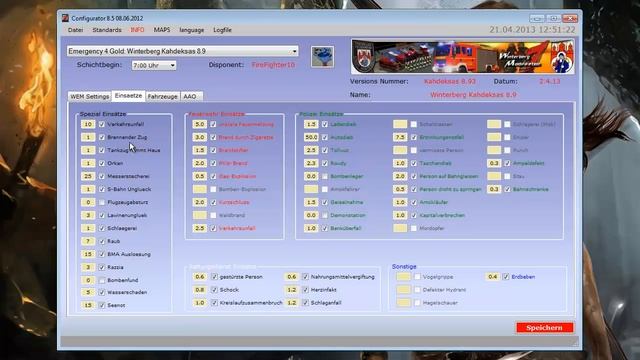Toggle the S-Bahn Unglück checkbox
This screenshot has width=640, height=360.
click(x=102, y=189)
